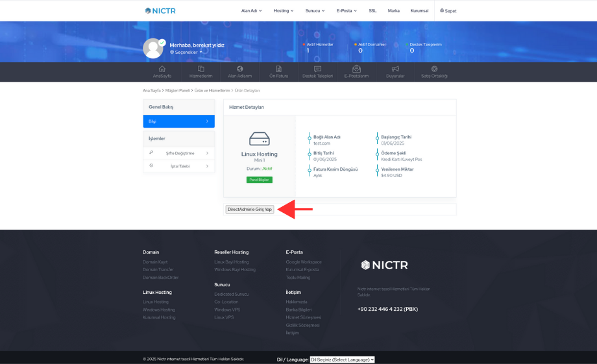Open the Satış Ortaklığı icon
Viewport: 597px width, 364px height.
434,69
